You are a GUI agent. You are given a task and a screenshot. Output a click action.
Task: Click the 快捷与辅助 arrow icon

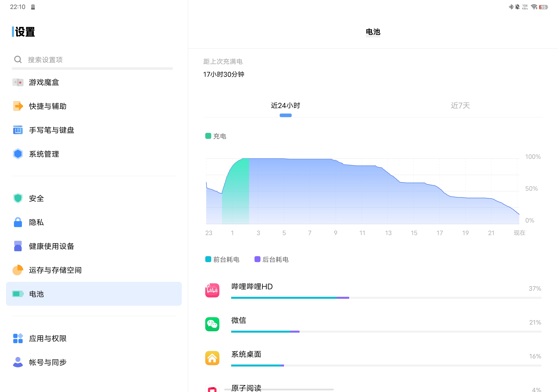18,106
